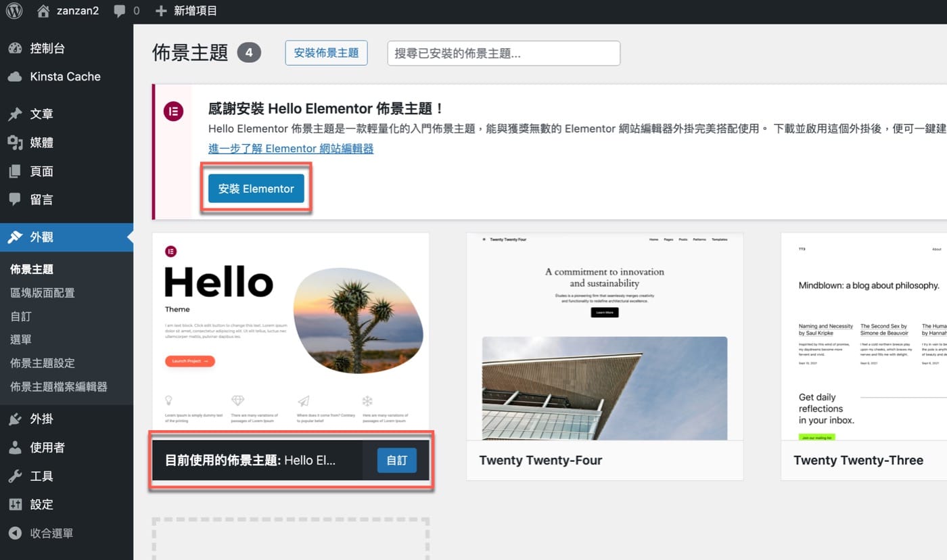The image size is (947, 560).
Task: Open 佈景主題 submenu item
Action: coord(32,269)
